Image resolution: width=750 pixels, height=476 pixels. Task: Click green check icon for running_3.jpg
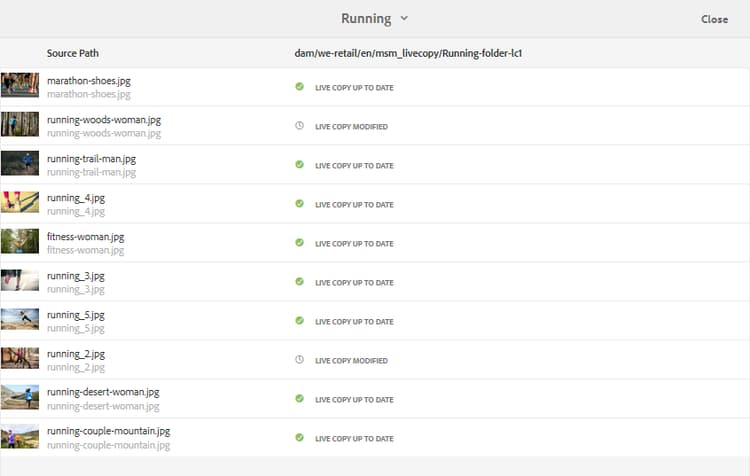click(x=299, y=281)
